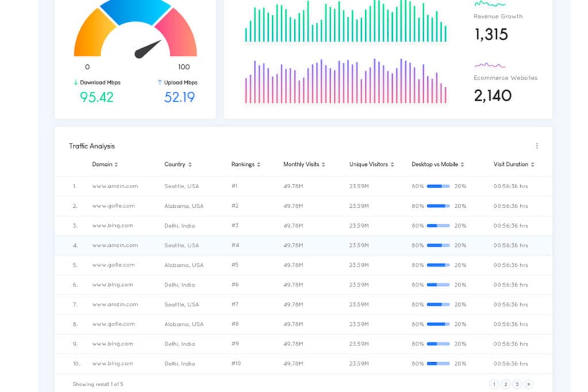Click the blue Upload Mbps arrow icon

[x=160, y=83]
